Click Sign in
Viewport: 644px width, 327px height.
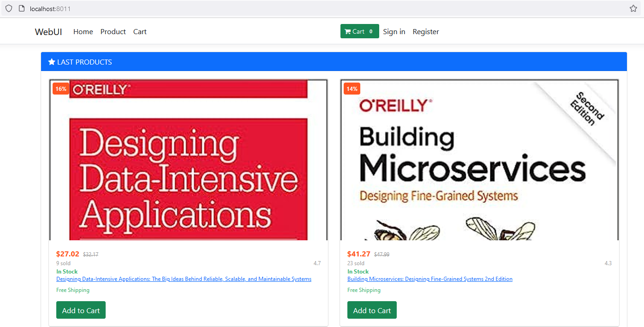(394, 31)
